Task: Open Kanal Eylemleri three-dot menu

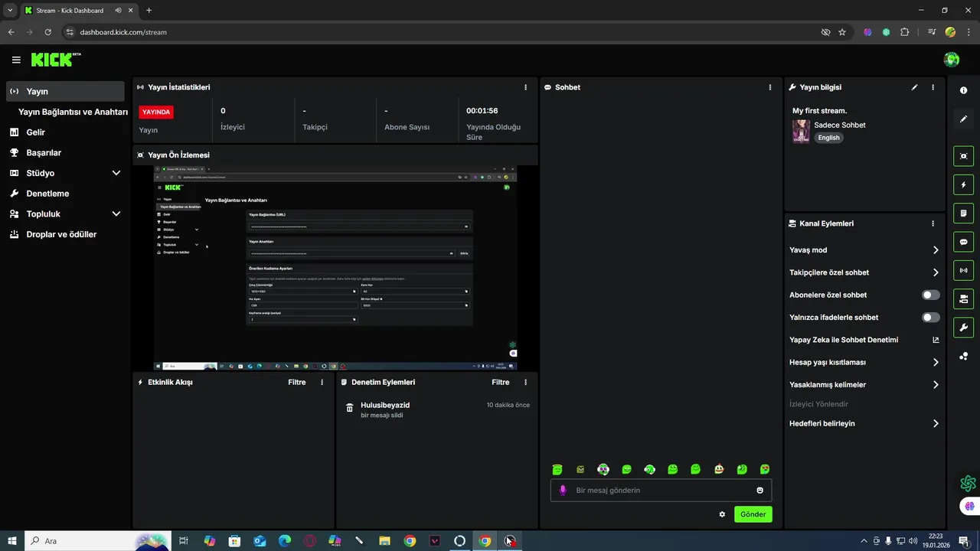Action: pos(933,223)
